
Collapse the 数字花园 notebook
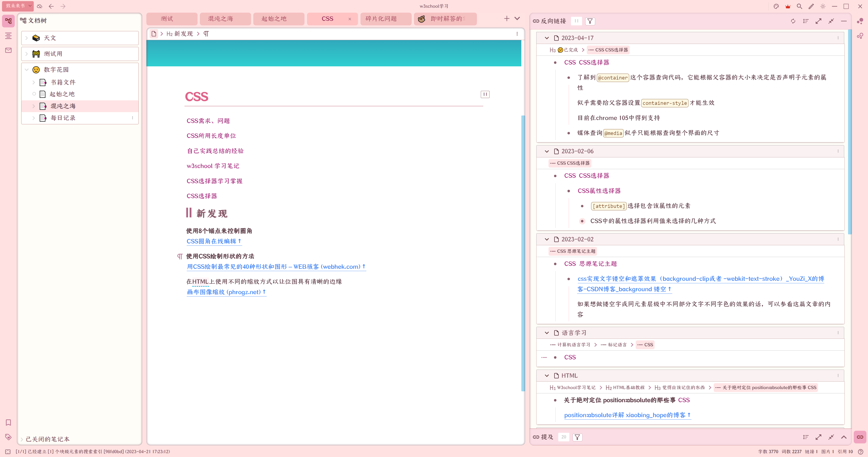tap(27, 70)
